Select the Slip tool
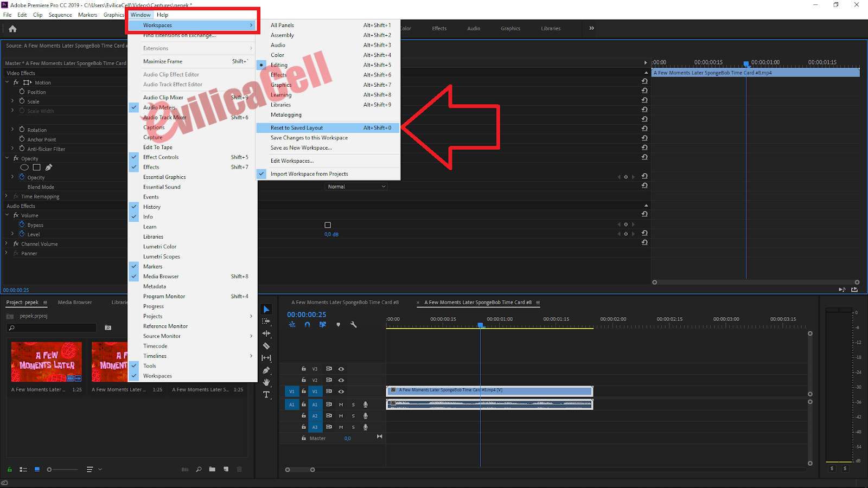 click(x=266, y=358)
